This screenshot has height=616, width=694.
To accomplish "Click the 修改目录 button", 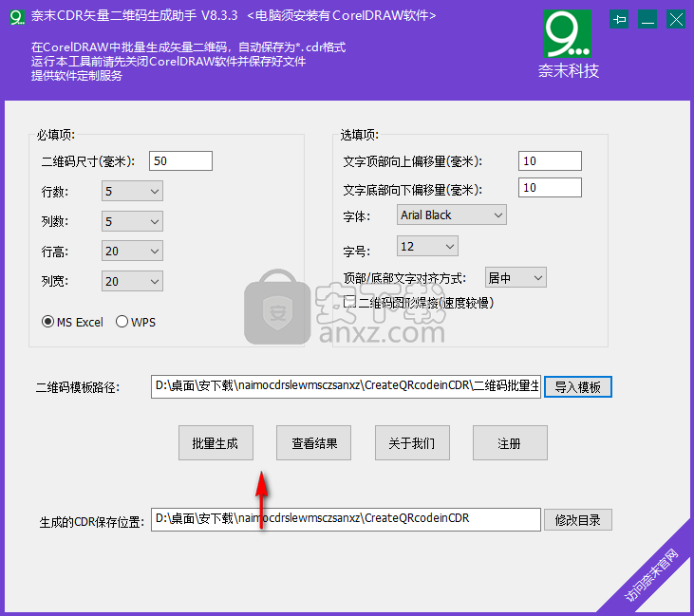I will pos(577,520).
